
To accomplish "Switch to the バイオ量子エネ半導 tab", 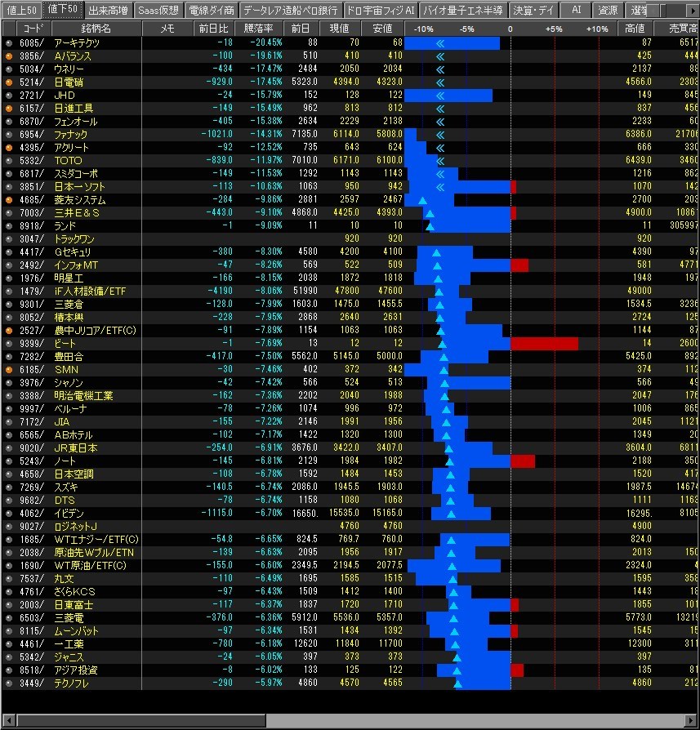I will (x=463, y=11).
